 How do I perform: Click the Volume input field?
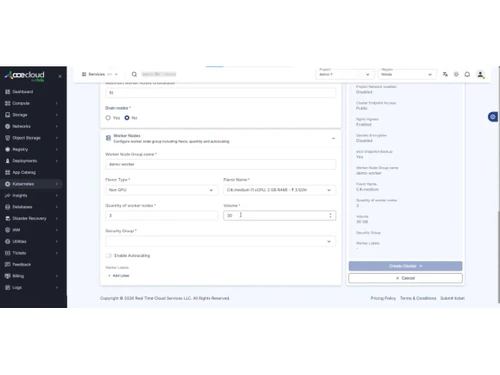click(280, 216)
